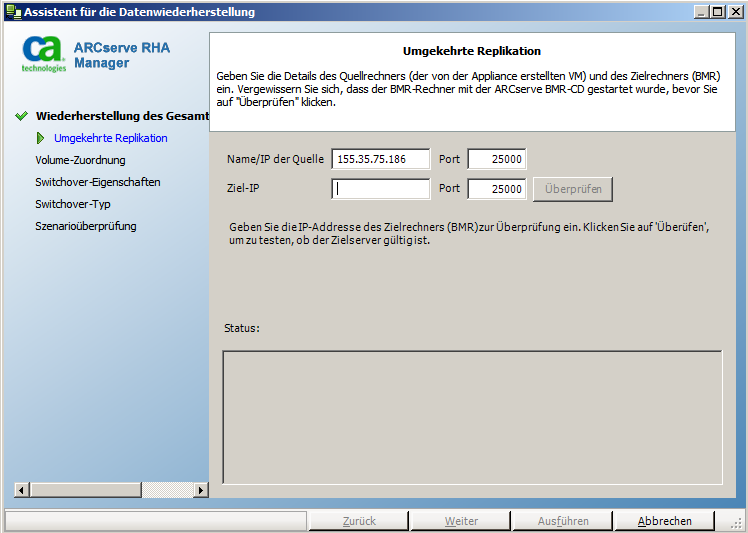This screenshot has height=533, width=748.
Task: Click the Name/IP der Quelle field
Action: coord(381,159)
